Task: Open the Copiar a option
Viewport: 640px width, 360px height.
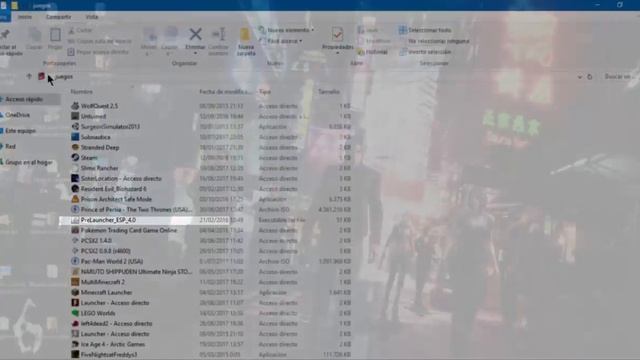Action: (169, 42)
